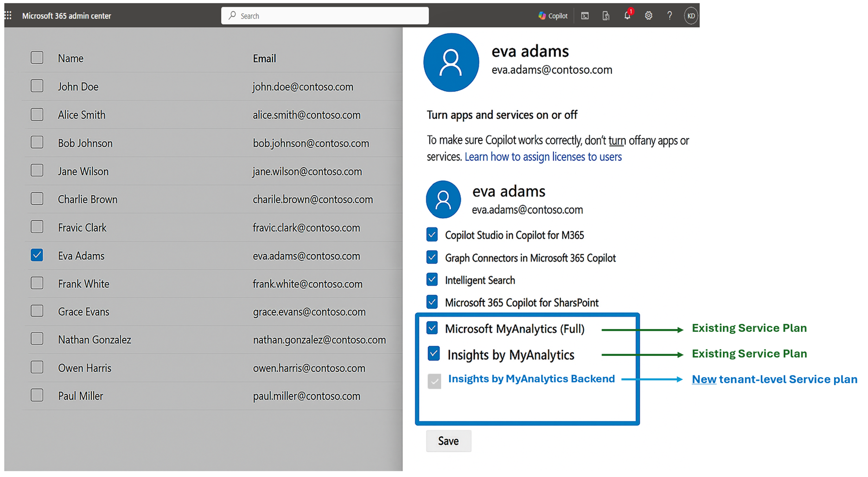This screenshot has height=477, width=868.
Task: Turn off Intelligent Search
Action: tap(432, 279)
